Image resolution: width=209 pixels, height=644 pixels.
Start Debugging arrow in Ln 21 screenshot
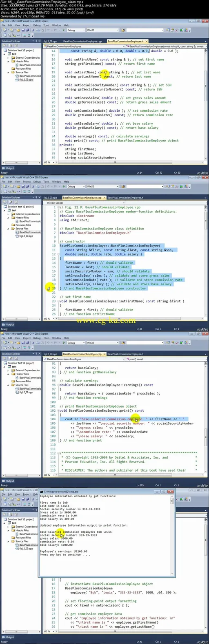[x=63, y=186]
